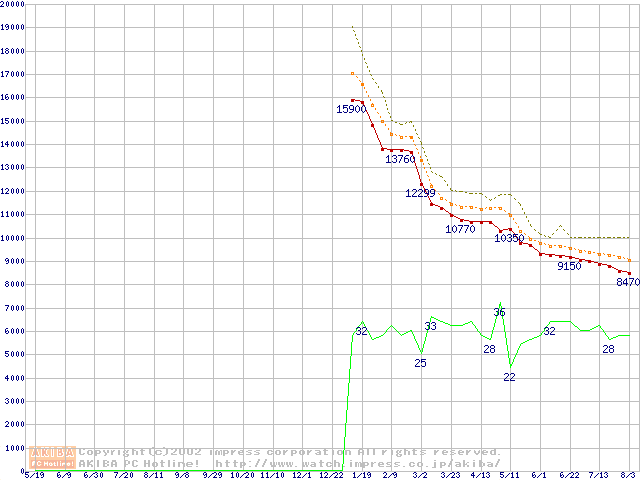Select the 13760 data label
The image size is (640, 480).
[x=400, y=159]
